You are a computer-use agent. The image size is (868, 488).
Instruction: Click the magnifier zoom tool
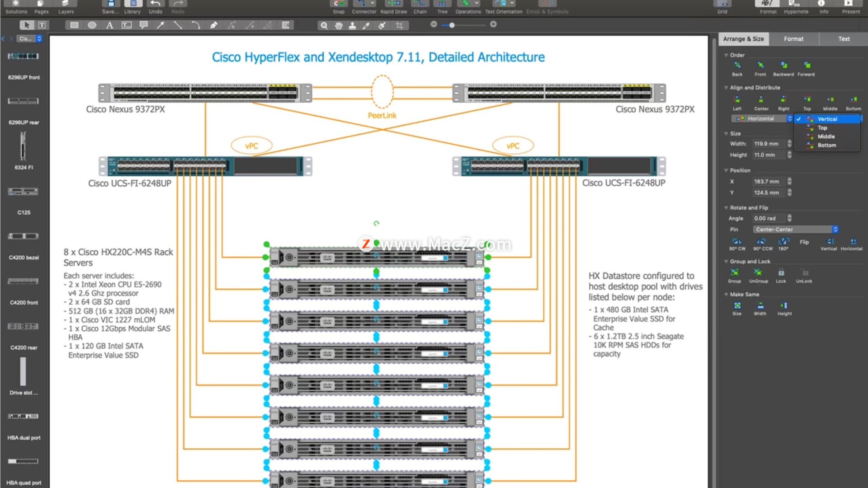(x=324, y=25)
